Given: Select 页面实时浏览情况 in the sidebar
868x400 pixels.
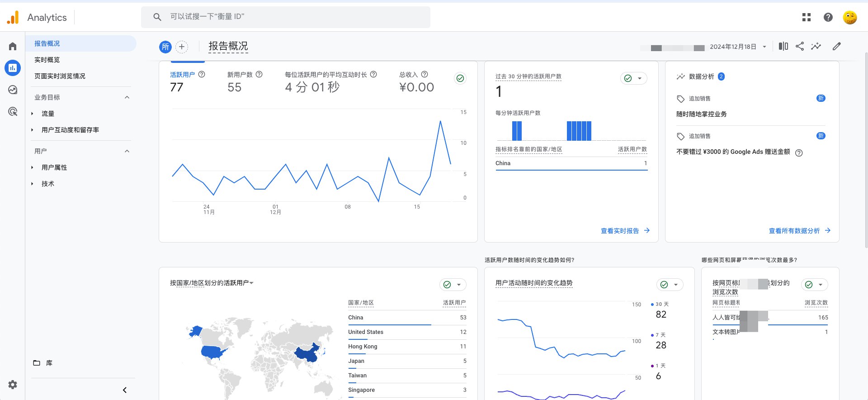Looking at the screenshot, I should (x=60, y=76).
